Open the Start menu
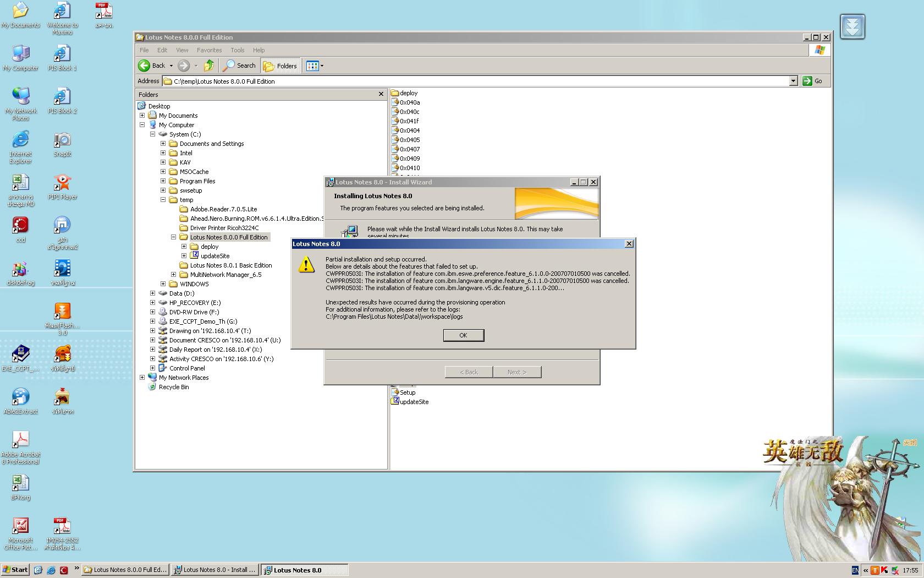This screenshot has height=578, width=924. click(x=15, y=570)
